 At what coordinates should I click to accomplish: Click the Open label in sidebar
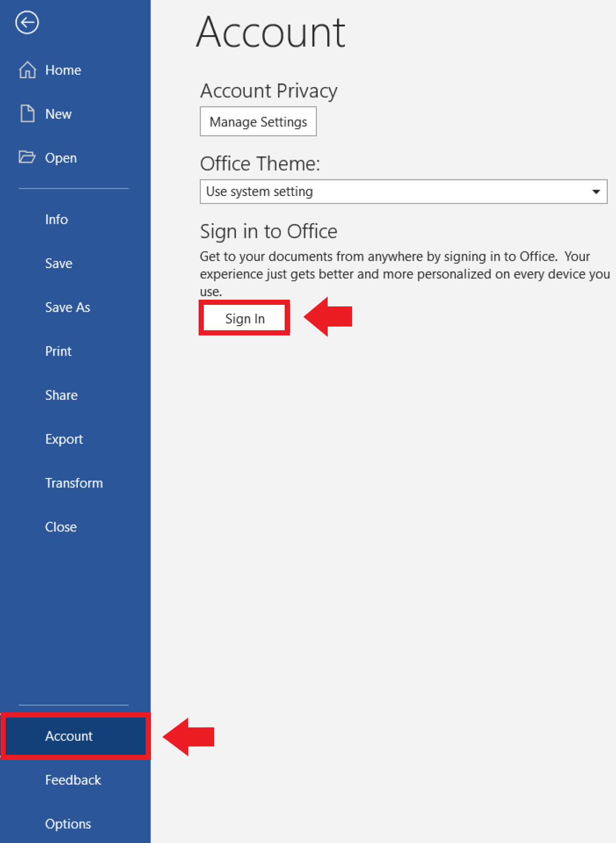pos(61,158)
